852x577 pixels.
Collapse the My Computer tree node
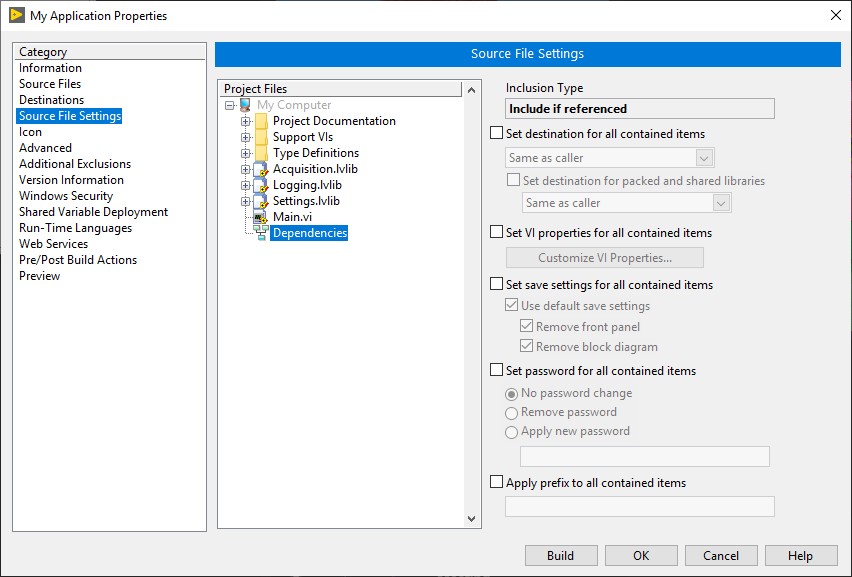click(x=230, y=105)
